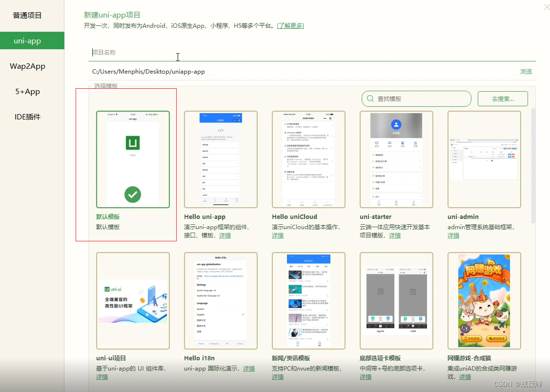Open 详情 link under 网赚游戏-合成猫
Screen dimensions: 550x392
465,377
